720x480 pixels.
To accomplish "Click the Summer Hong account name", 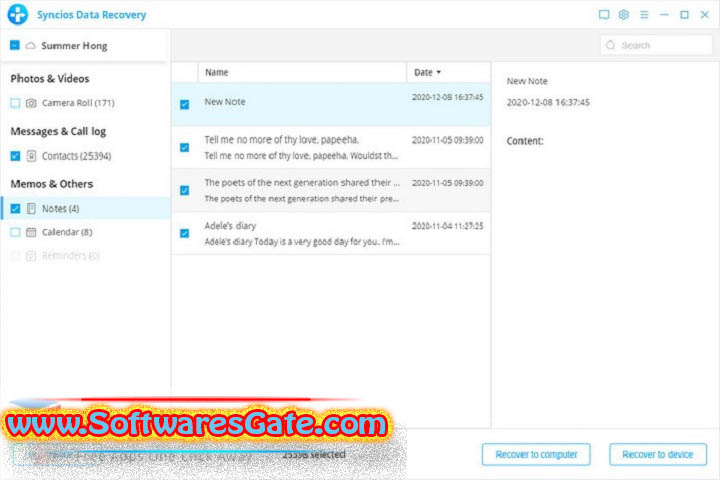I will (x=74, y=45).
